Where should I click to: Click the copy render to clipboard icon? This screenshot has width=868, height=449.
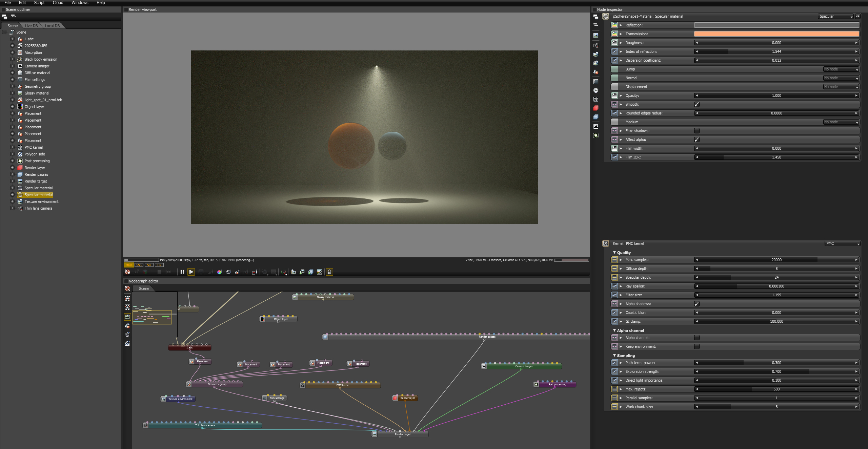pyautogui.click(x=293, y=272)
